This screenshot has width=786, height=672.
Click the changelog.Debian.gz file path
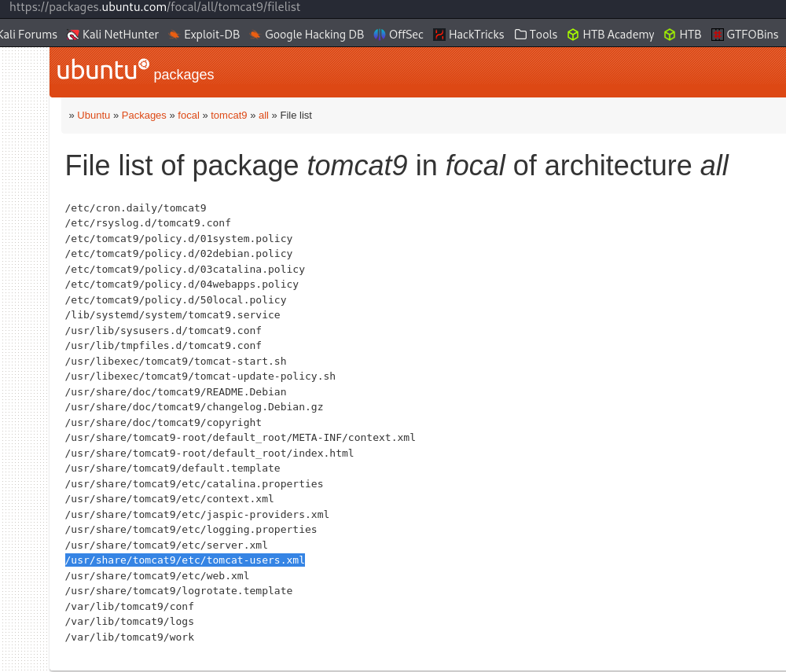tap(194, 406)
